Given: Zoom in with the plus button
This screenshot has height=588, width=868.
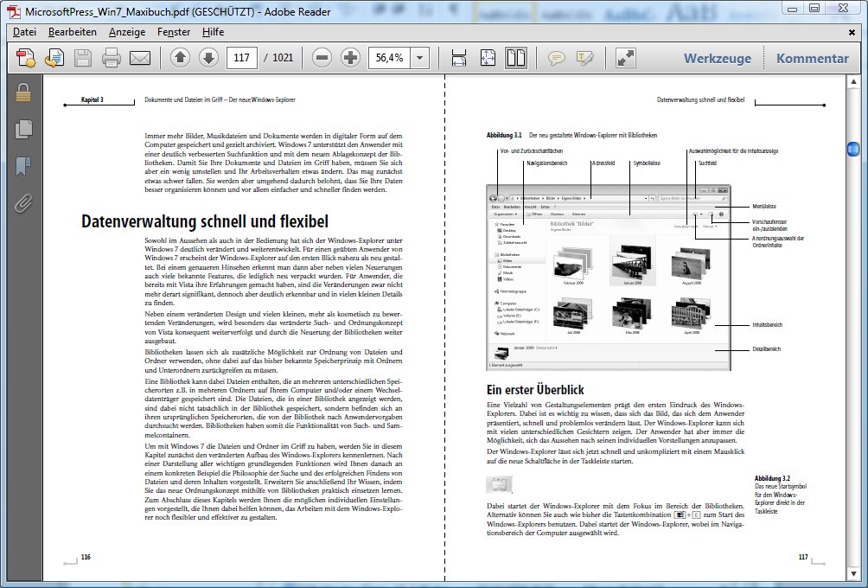Looking at the screenshot, I should click(x=350, y=59).
